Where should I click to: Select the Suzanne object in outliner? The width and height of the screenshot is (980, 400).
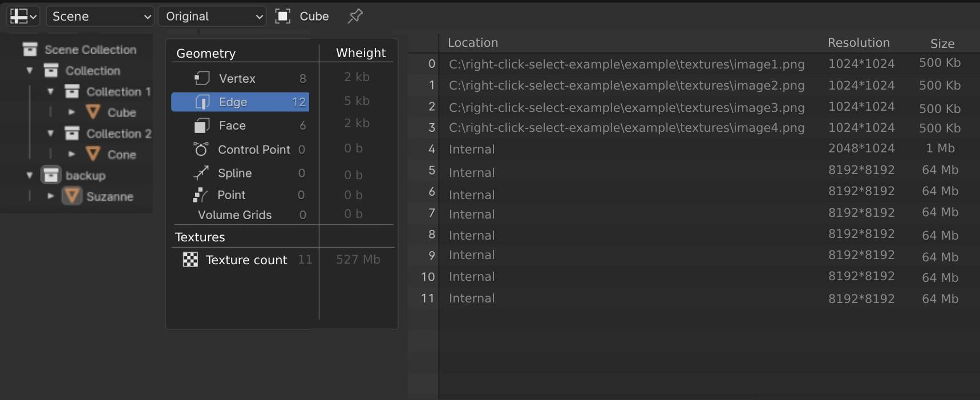(110, 197)
